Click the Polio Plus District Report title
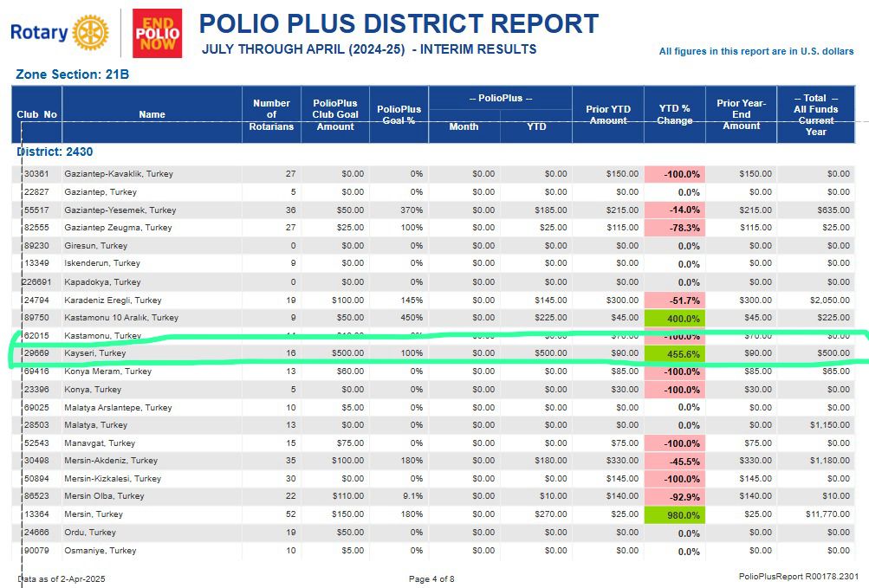The image size is (869, 588). [x=399, y=24]
